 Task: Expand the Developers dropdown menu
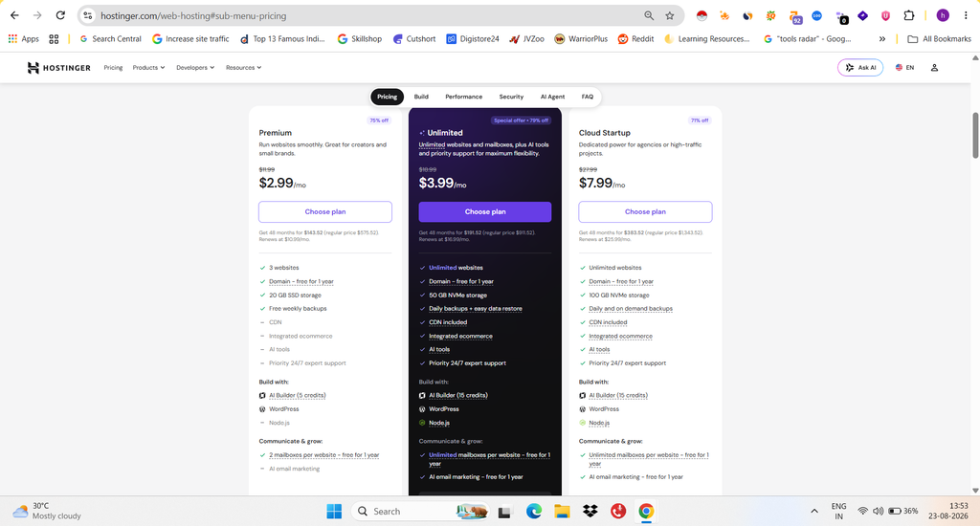coord(195,68)
